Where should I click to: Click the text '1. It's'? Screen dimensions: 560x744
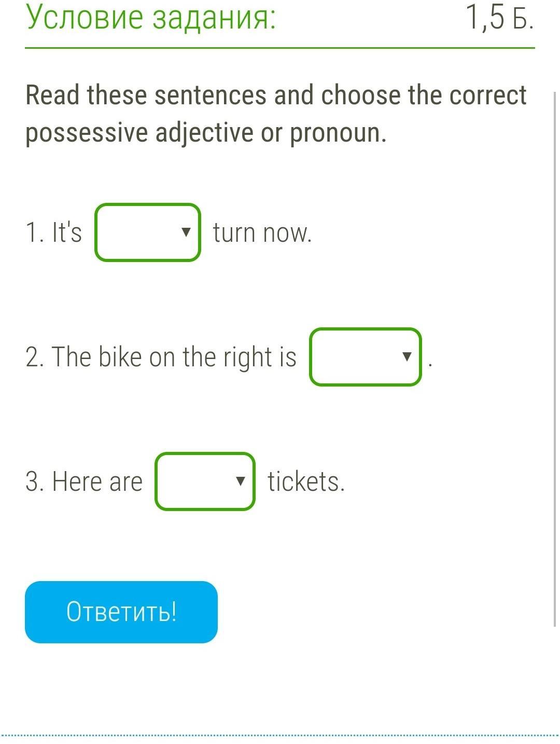pyautogui.click(x=54, y=232)
